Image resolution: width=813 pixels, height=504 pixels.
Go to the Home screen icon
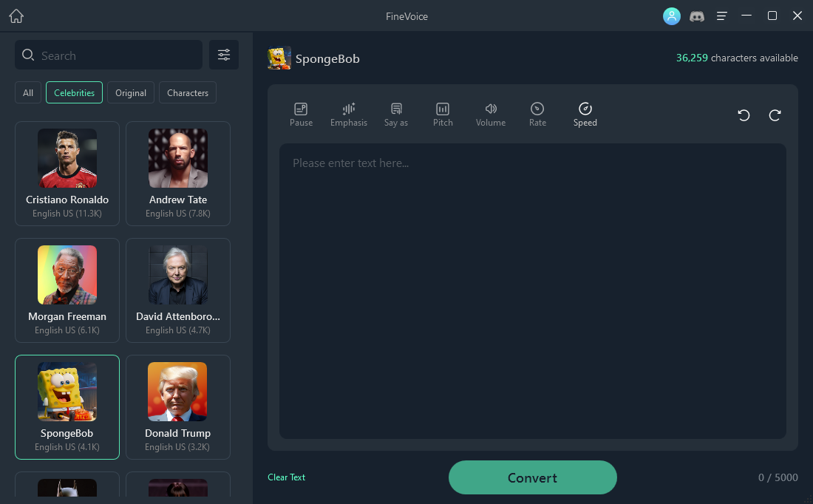[16, 16]
